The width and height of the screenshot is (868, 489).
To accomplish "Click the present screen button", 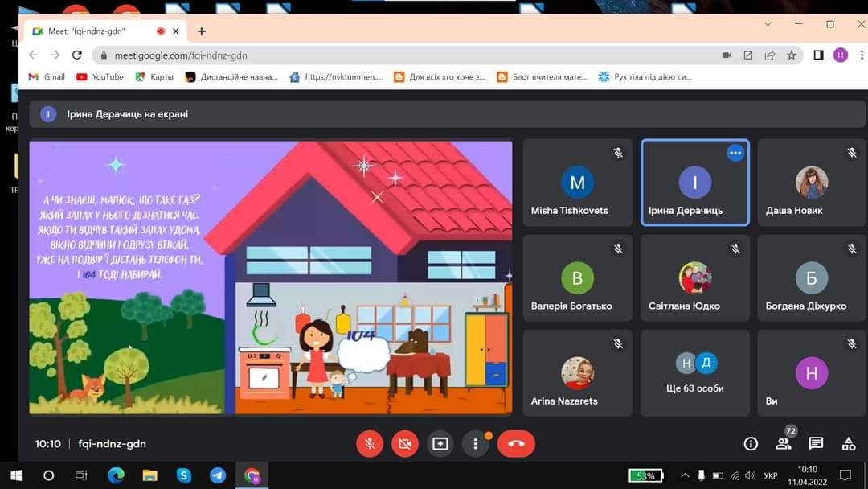I will point(440,443).
